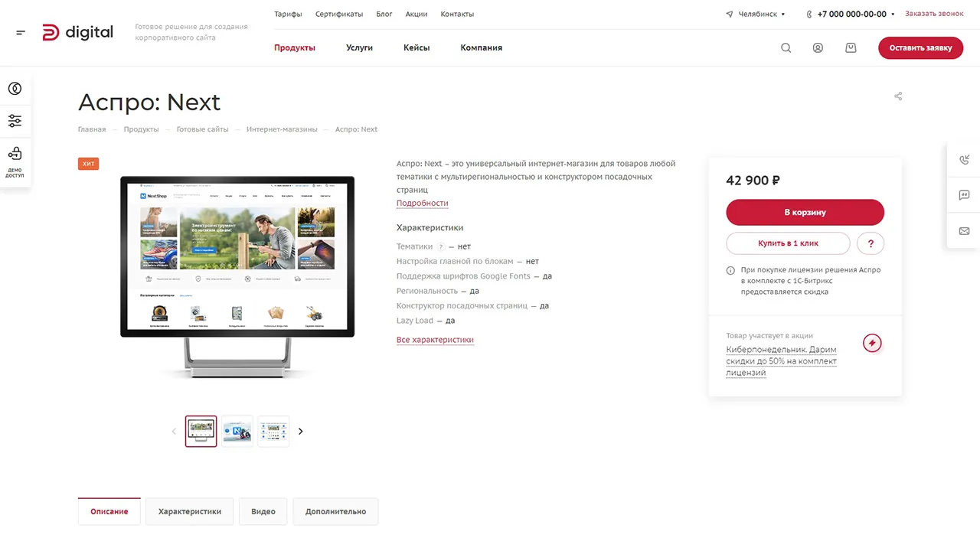This screenshot has height=551, width=980.
Task: Click the info icon beside license discount note
Action: 730,270
